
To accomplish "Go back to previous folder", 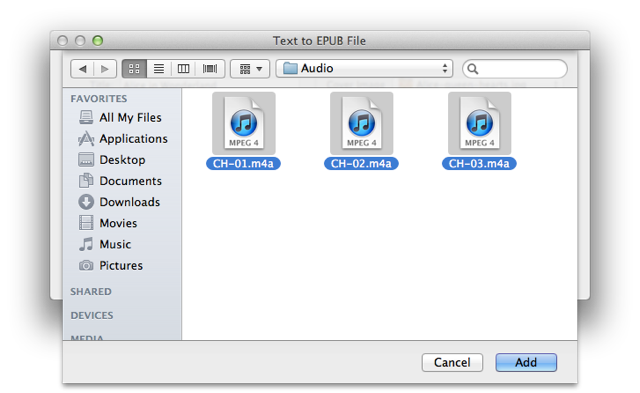I will [x=82, y=69].
